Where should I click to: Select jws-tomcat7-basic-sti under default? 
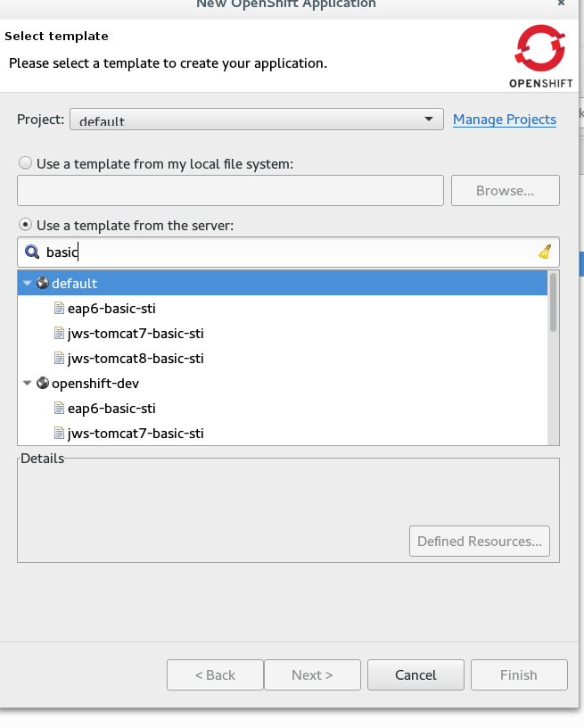pos(136,334)
